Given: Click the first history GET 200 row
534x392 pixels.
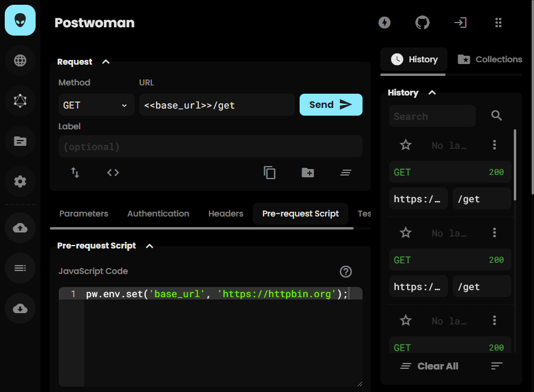Looking at the screenshot, I should [x=450, y=172].
